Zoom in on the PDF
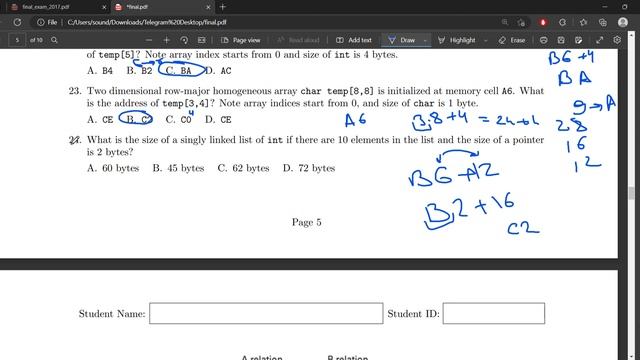Viewport: 640px width, 360px height. [x=166, y=40]
